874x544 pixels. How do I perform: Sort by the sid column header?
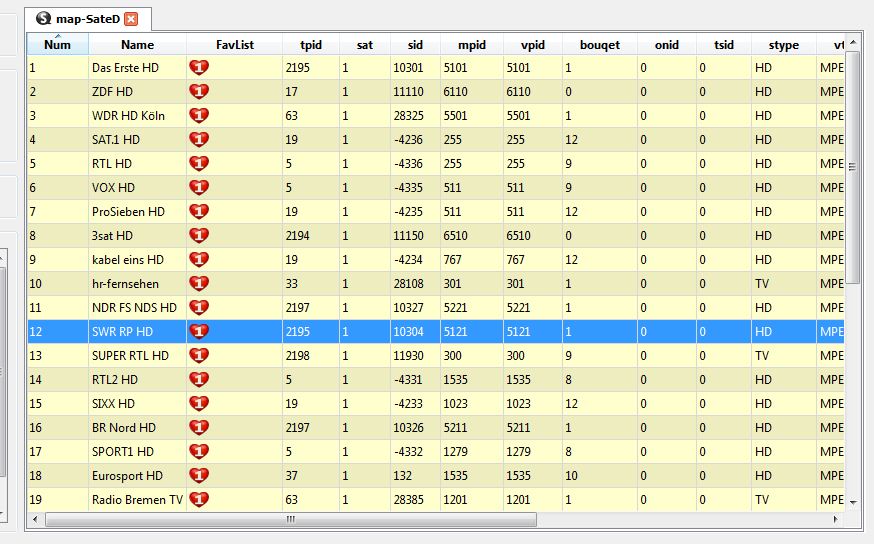[x=415, y=45]
